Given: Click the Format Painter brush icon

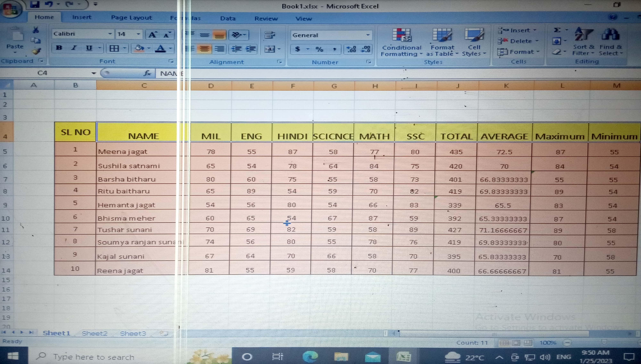Looking at the screenshot, I should point(36,51).
